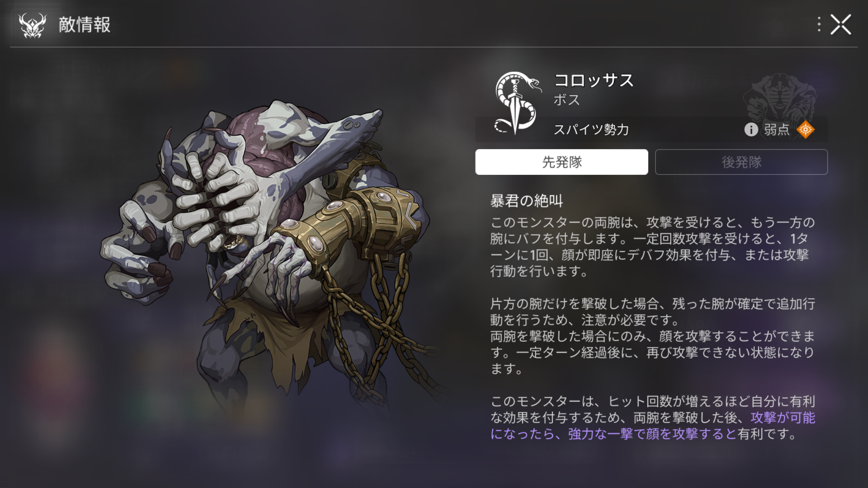The height and width of the screenshot is (488, 868).
Task: Click the orange weakness attribute icon
Action: pos(805,130)
